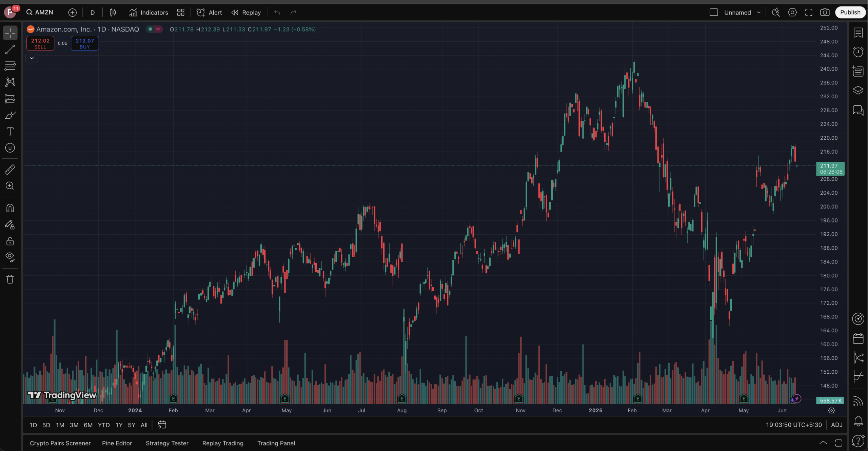Open the economic calendar panel
Viewport: 868px width, 451px height.
(x=858, y=338)
